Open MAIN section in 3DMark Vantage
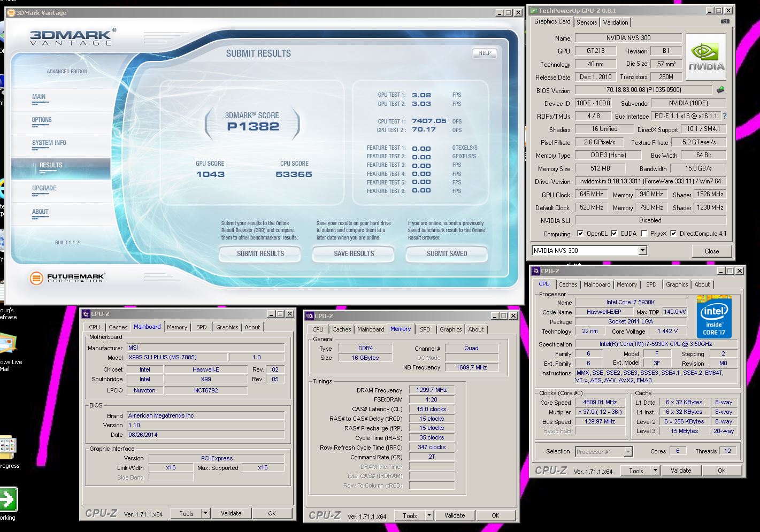Screen dimensions: 760x532 [x=39, y=97]
